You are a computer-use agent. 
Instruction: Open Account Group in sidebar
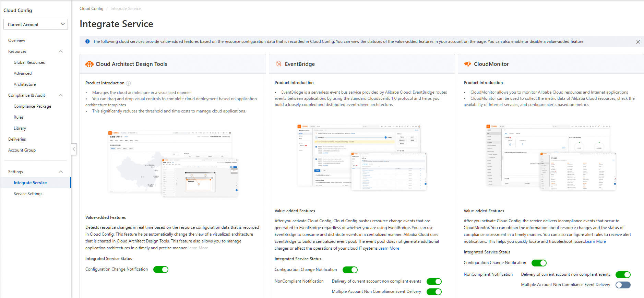point(22,150)
